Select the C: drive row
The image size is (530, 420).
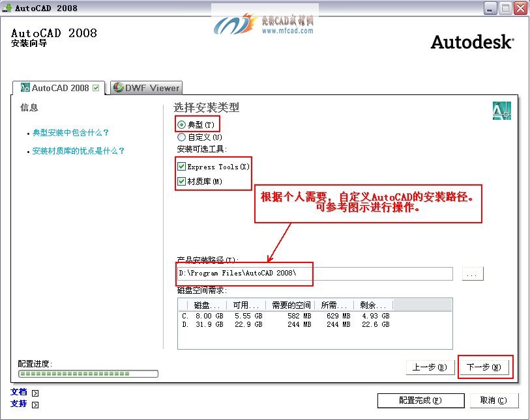[286, 316]
